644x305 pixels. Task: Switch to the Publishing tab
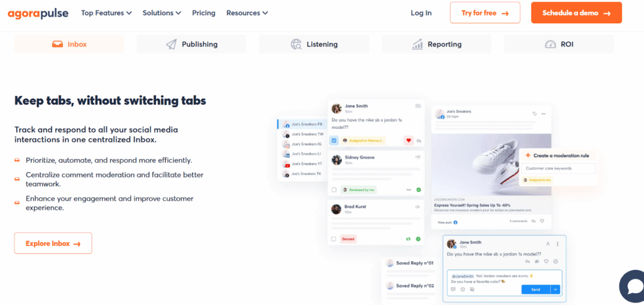[191, 44]
